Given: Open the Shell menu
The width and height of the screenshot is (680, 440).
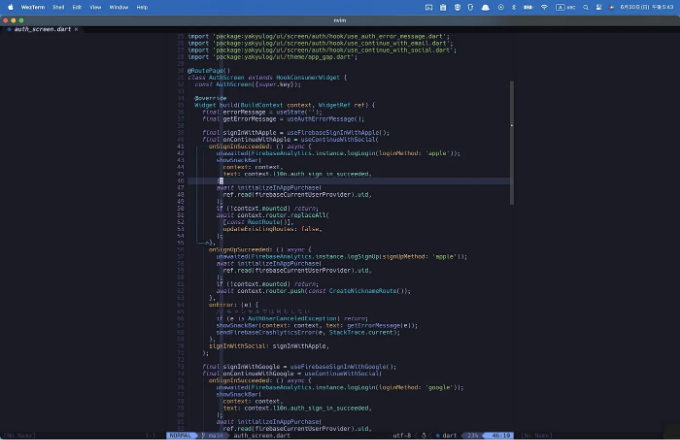Looking at the screenshot, I should pyautogui.click(x=58, y=7).
